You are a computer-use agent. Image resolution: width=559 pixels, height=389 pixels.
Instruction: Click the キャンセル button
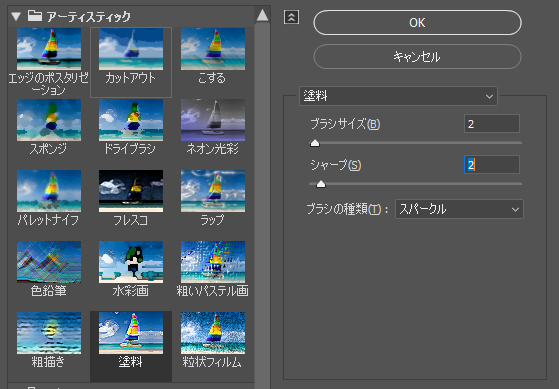417,56
